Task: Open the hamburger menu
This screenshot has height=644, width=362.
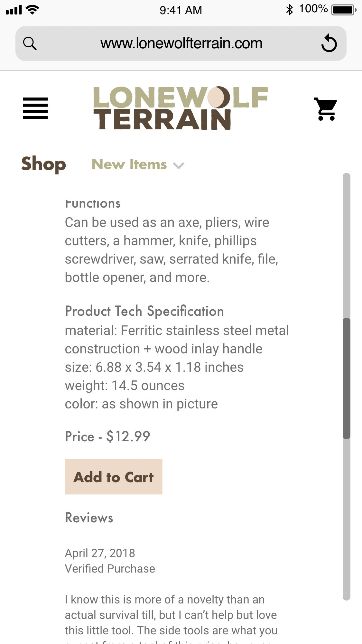Action: (x=35, y=108)
